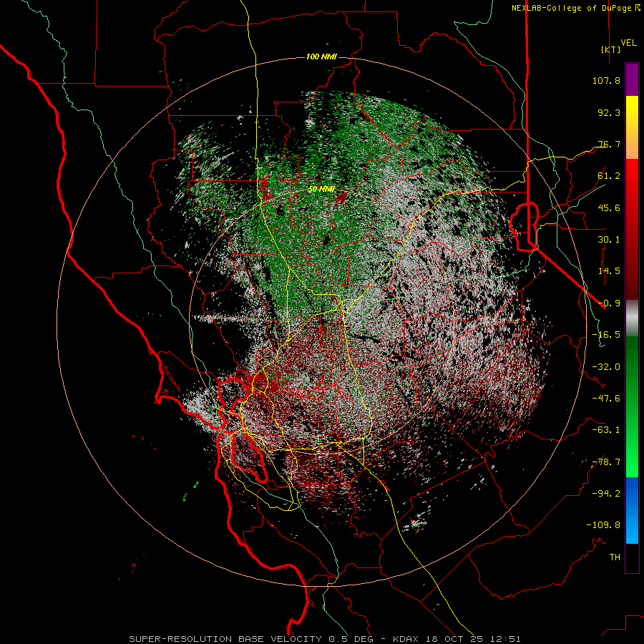Click the VEL label above the color scale
The image size is (644, 644).
[x=628, y=42]
